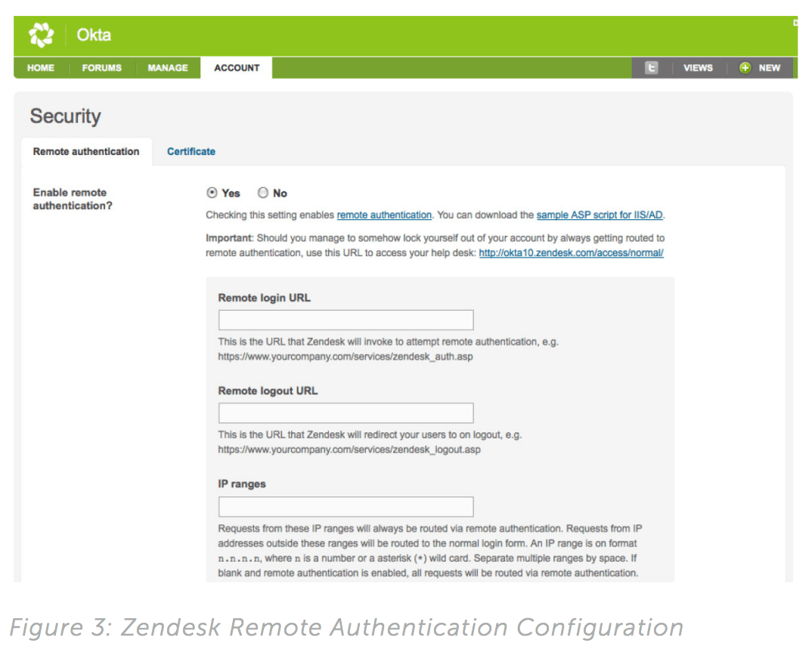The width and height of the screenshot is (812, 653).
Task: Open the FORUMS menu item
Action: (102, 68)
